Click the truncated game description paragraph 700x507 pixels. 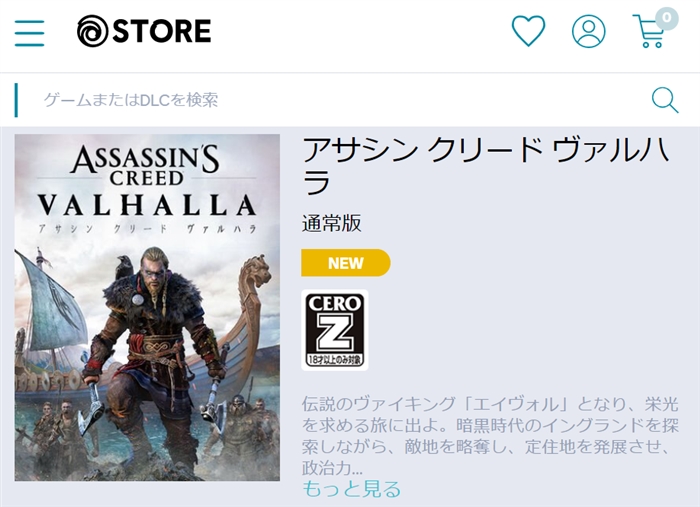(490, 436)
